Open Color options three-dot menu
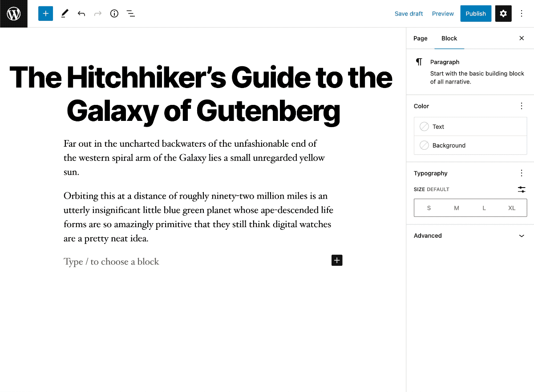The width and height of the screenshot is (534, 392). coord(522,106)
